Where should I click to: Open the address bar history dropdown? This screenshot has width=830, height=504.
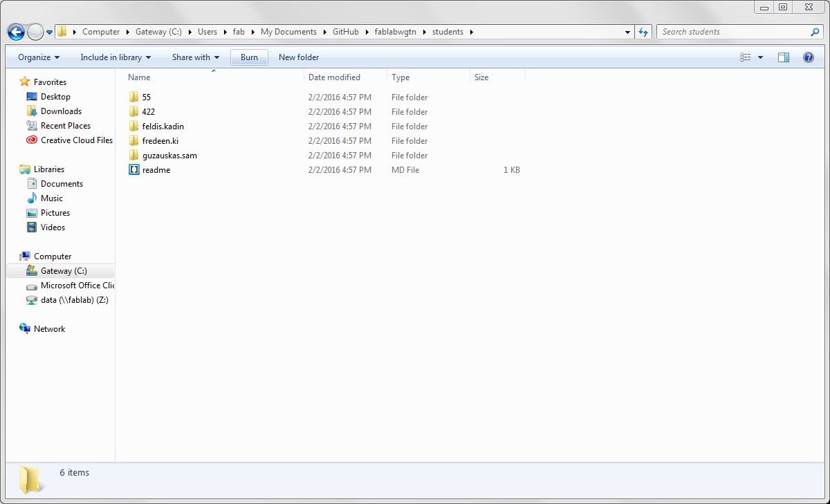(x=627, y=32)
